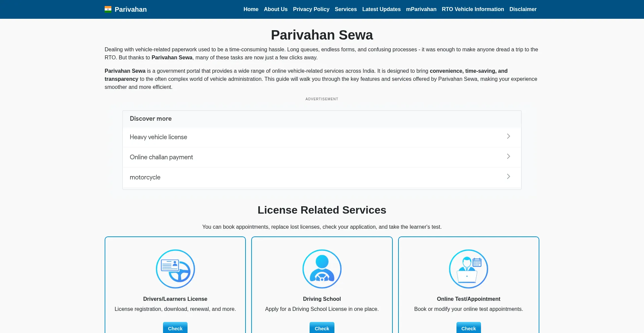This screenshot has width=644, height=333.
Task: Click the ADVERTISEMENT label
Action: coord(322,99)
